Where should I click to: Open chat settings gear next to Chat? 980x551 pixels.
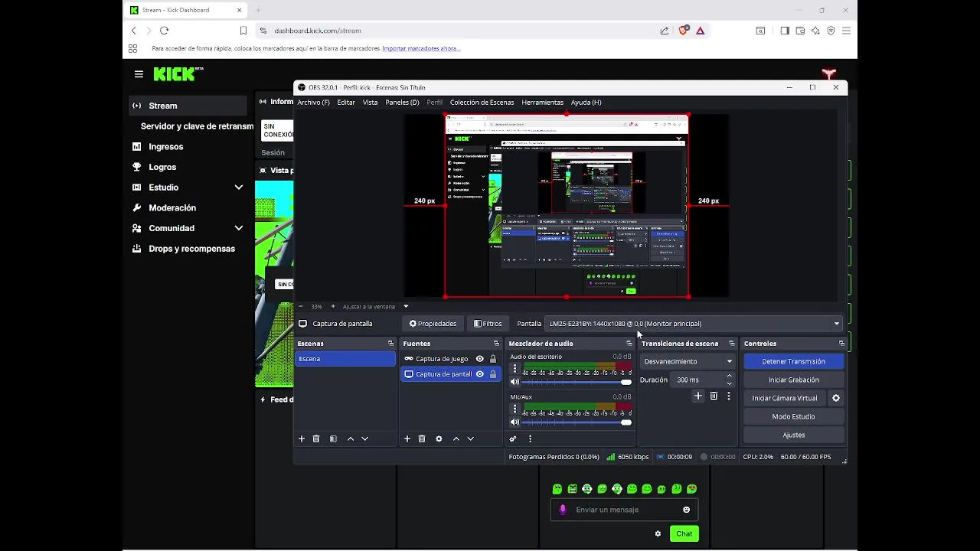point(658,533)
